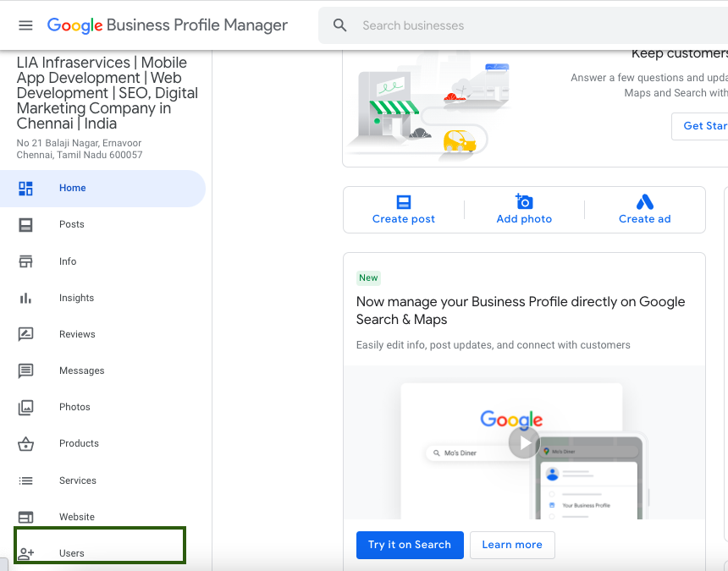Open the hamburger main menu
Image resolution: width=728 pixels, height=571 pixels.
pyautogui.click(x=25, y=25)
